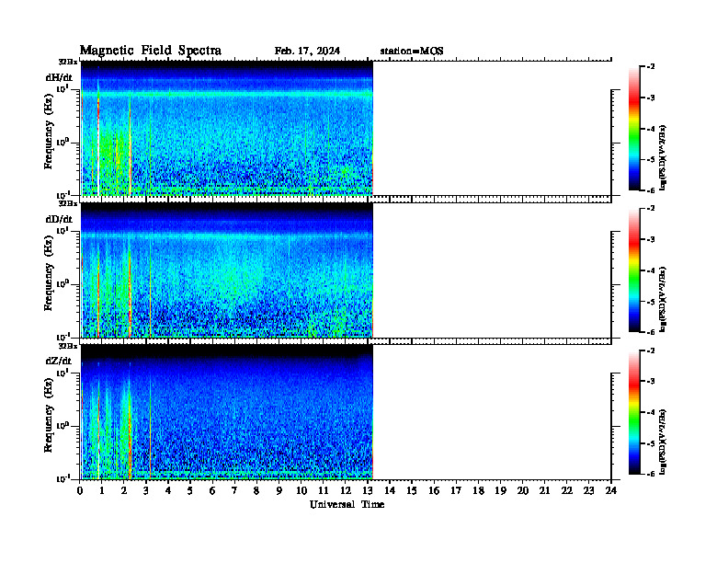Click hour tick label '7' on time axis
728x563 pixels.
234,491
